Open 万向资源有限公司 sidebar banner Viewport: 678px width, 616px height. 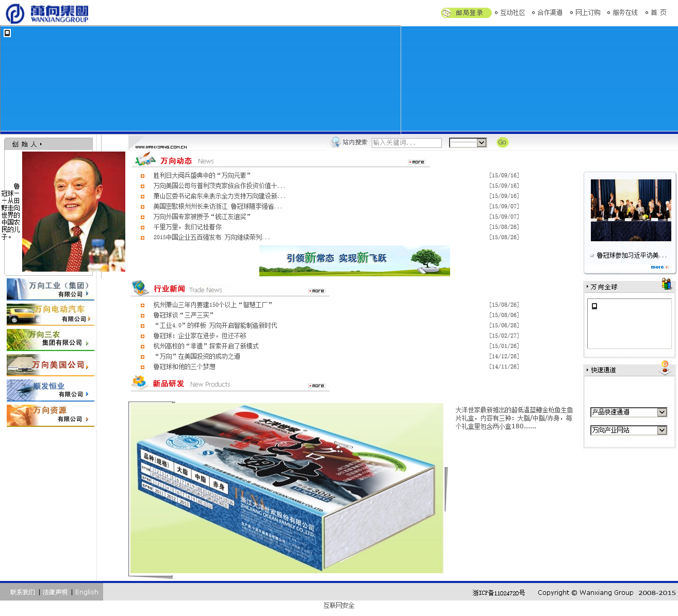point(50,415)
